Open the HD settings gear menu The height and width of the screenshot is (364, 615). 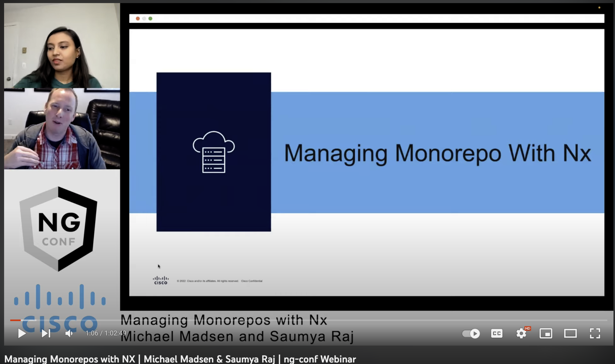click(521, 334)
